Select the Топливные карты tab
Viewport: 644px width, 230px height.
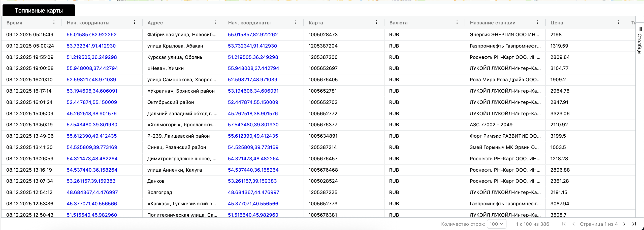[x=39, y=11]
